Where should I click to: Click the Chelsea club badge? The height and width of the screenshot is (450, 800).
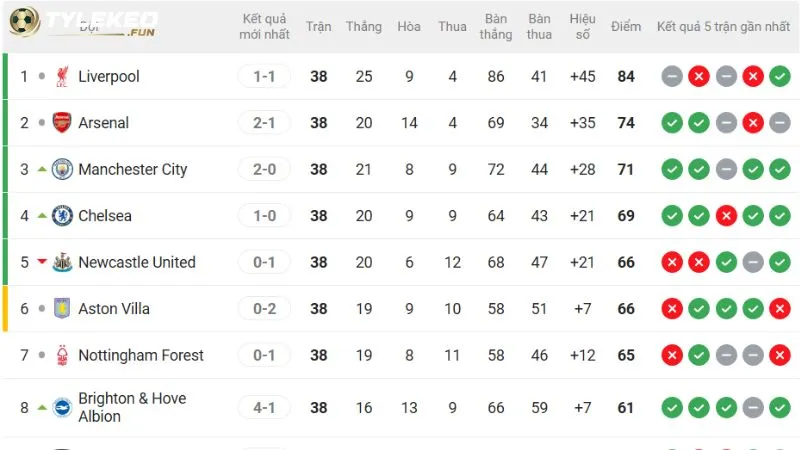(x=62, y=216)
